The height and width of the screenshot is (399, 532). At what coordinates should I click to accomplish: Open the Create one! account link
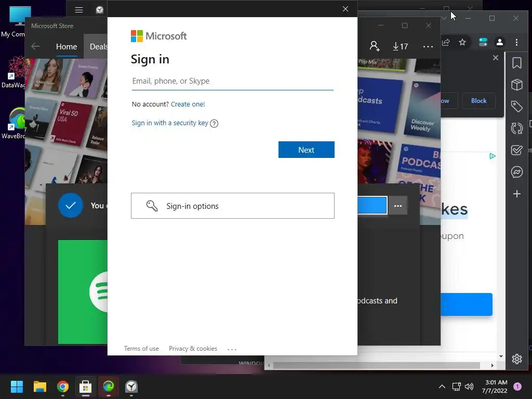point(188,104)
